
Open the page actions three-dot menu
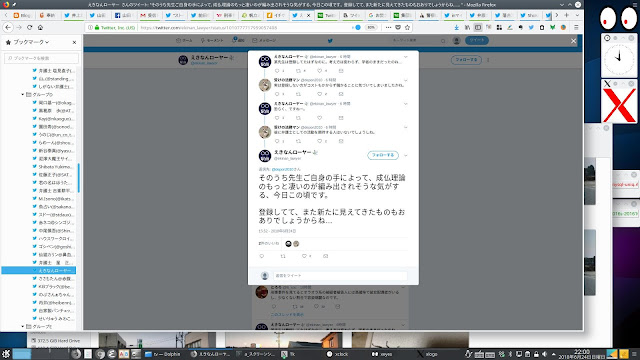[388, 27]
